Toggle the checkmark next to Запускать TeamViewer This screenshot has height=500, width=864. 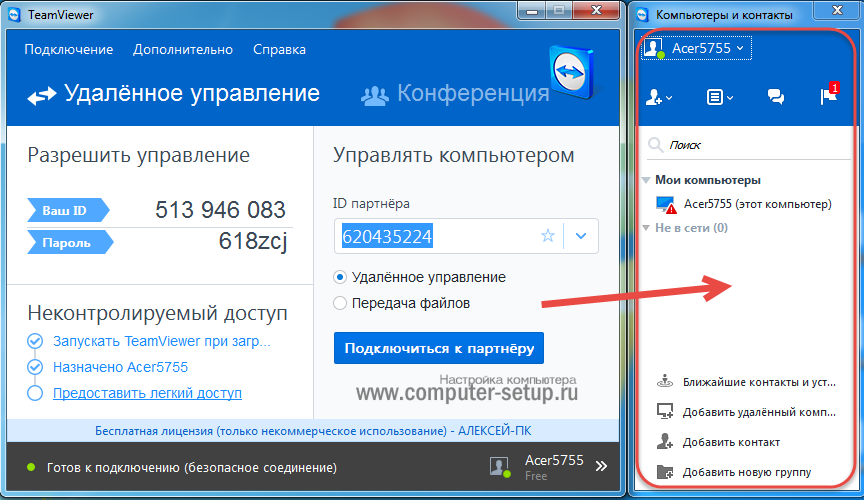(35, 341)
